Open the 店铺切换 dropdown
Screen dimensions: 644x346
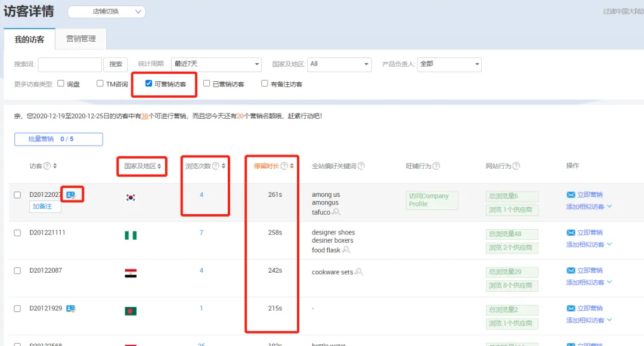click(106, 12)
